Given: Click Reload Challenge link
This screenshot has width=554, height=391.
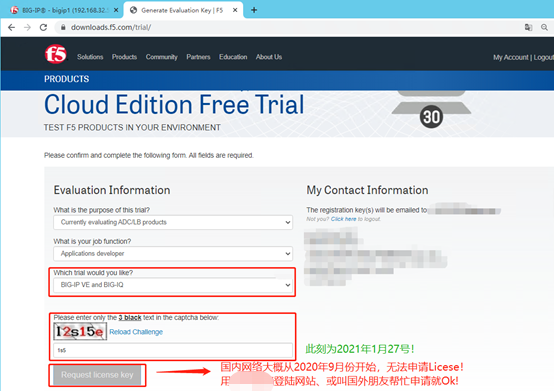Looking at the screenshot, I should click(x=136, y=332).
